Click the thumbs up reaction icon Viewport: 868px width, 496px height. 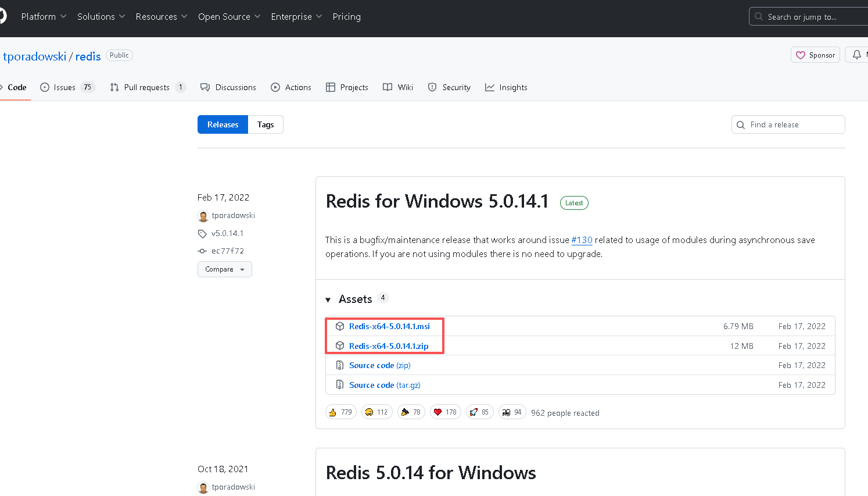(x=333, y=412)
